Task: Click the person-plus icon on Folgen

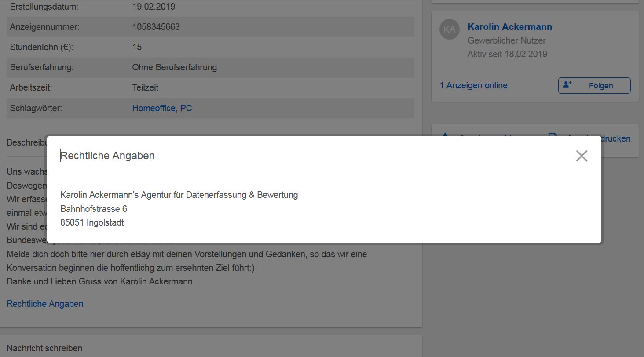Action: (x=567, y=85)
